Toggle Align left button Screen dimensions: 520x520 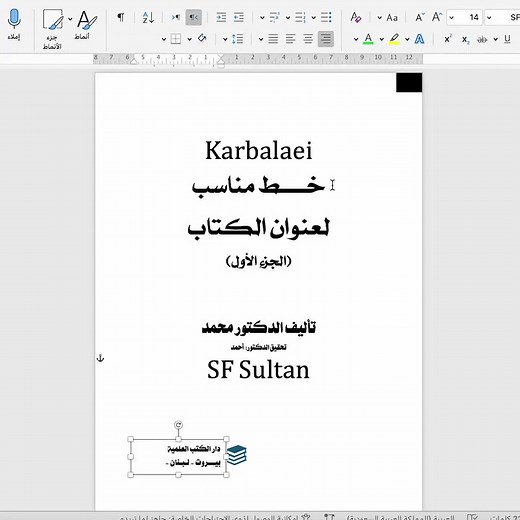290,39
